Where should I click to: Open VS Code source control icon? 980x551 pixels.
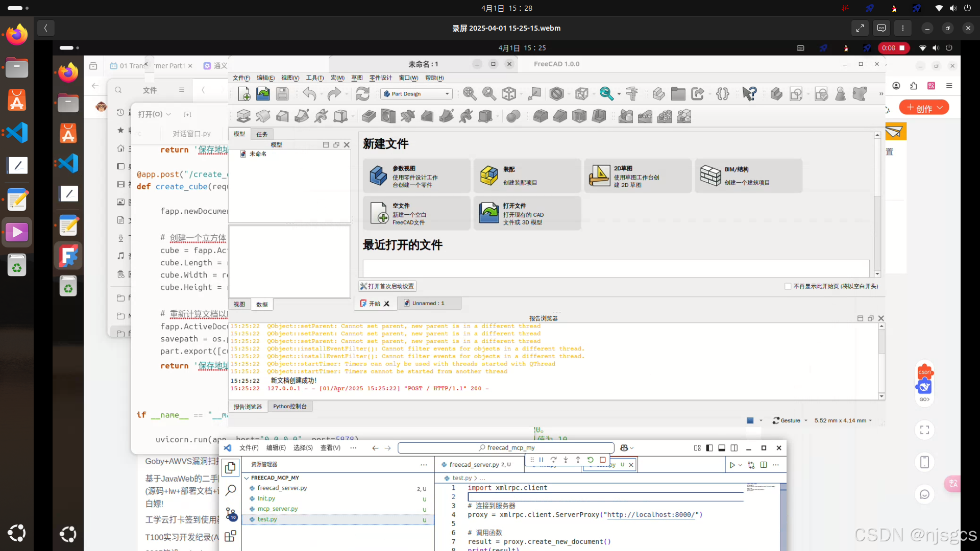click(231, 513)
